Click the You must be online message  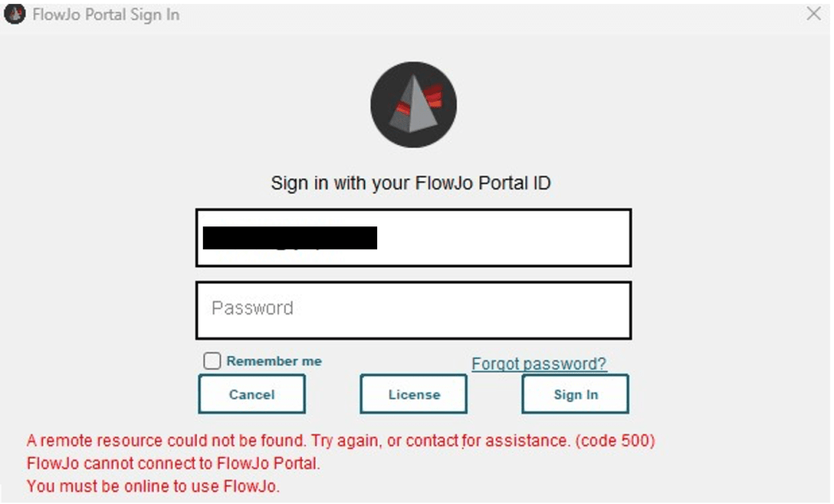153,487
